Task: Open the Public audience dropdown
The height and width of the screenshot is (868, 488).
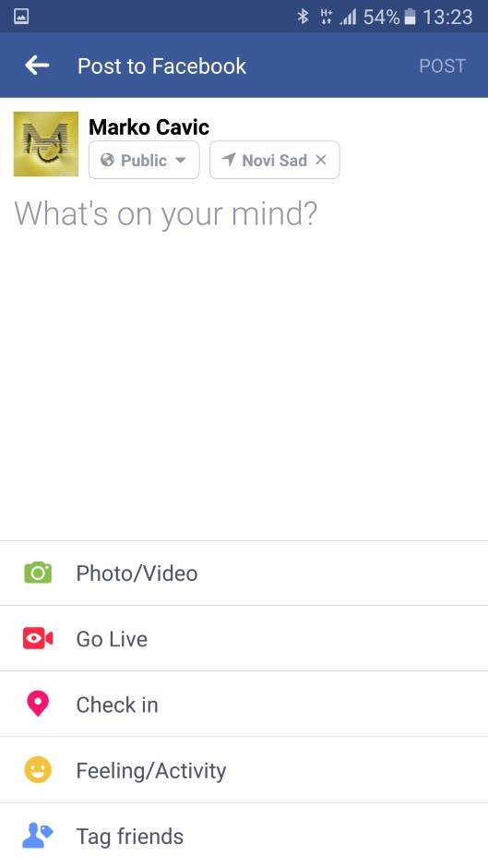Action: pos(144,160)
